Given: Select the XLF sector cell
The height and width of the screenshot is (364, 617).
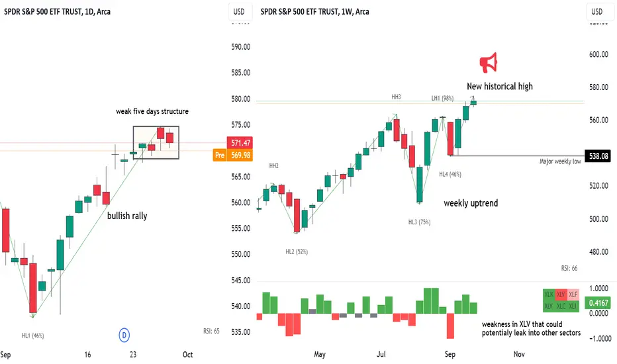Looking at the screenshot, I should click(573, 295).
